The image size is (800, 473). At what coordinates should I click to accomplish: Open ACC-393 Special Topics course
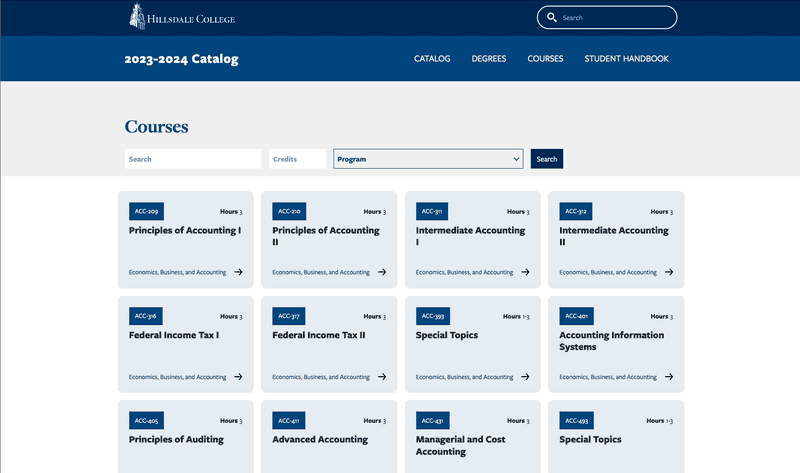(x=446, y=335)
